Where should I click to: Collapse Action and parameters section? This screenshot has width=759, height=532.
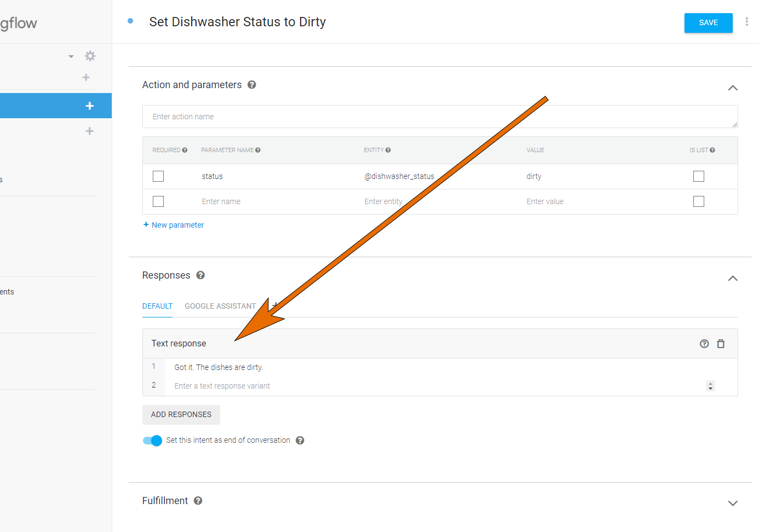click(733, 88)
